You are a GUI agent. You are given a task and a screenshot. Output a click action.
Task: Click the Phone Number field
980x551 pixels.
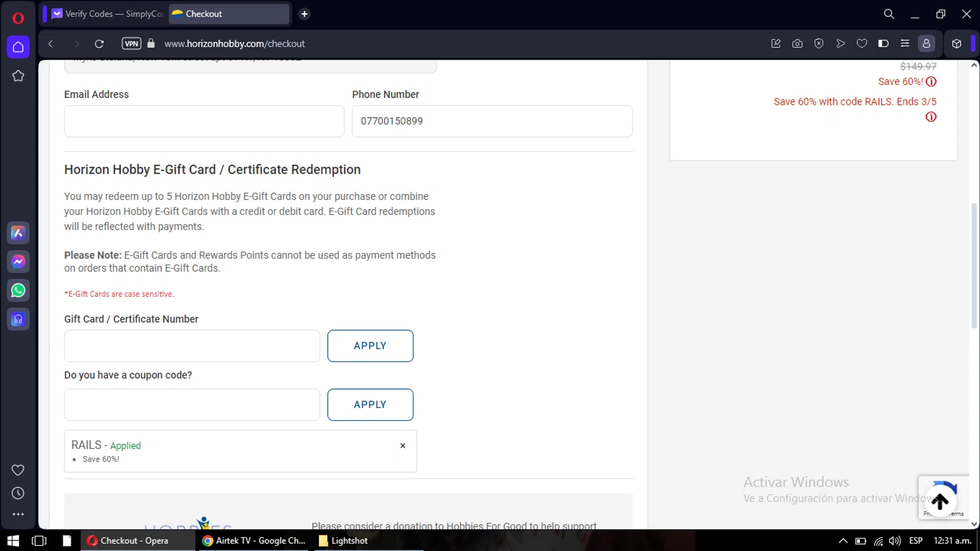pyautogui.click(x=492, y=122)
